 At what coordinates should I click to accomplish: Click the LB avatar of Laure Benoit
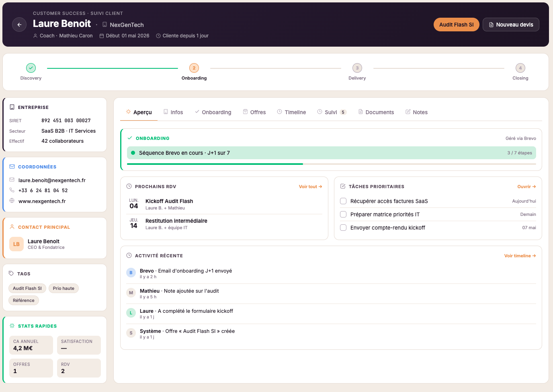(x=16, y=244)
